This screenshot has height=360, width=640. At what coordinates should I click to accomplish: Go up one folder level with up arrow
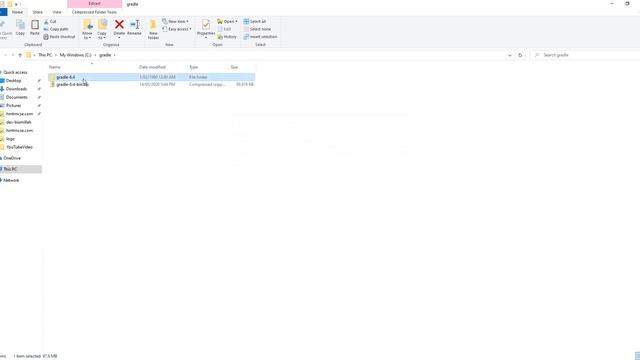point(20,55)
